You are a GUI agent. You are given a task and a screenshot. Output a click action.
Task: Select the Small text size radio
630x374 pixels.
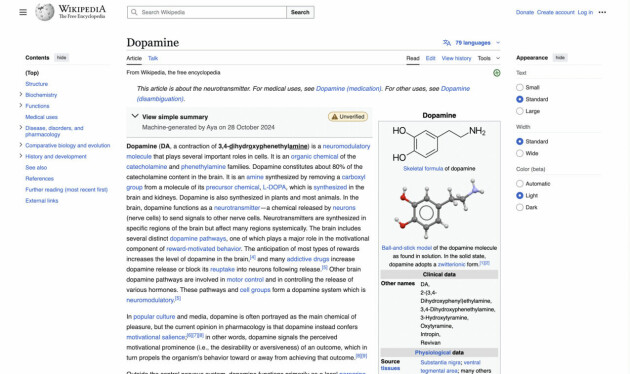pos(520,87)
